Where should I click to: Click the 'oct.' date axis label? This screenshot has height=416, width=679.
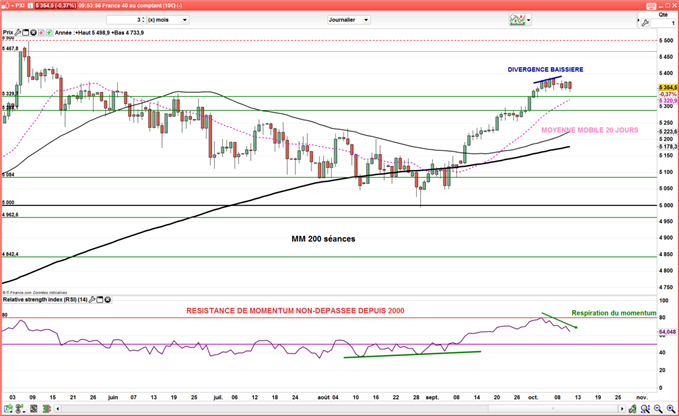[x=533, y=397]
